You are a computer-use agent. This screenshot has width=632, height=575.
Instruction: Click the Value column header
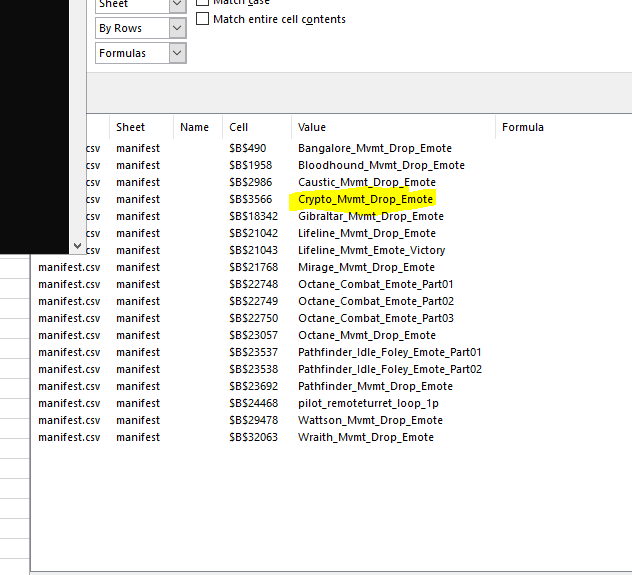tap(312, 127)
